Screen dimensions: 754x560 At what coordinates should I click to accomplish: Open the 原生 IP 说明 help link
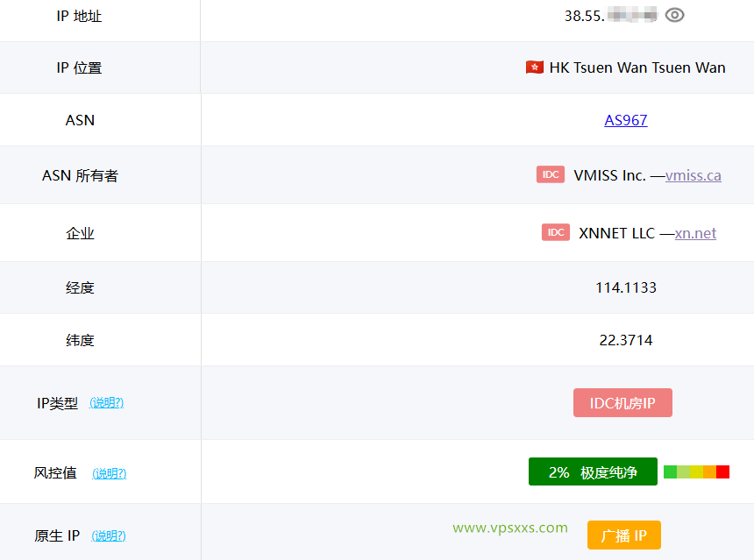pyautogui.click(x=109, y=535)
